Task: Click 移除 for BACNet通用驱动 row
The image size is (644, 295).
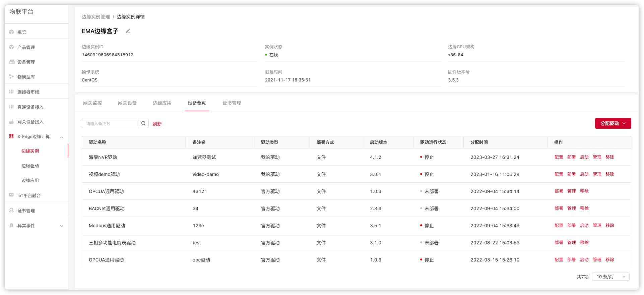Action: click(584, 209)
